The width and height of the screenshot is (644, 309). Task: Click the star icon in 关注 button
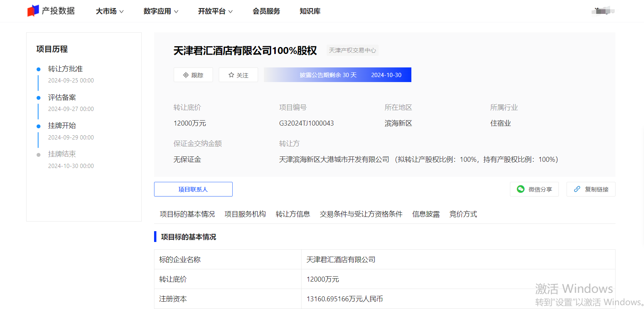231,75
